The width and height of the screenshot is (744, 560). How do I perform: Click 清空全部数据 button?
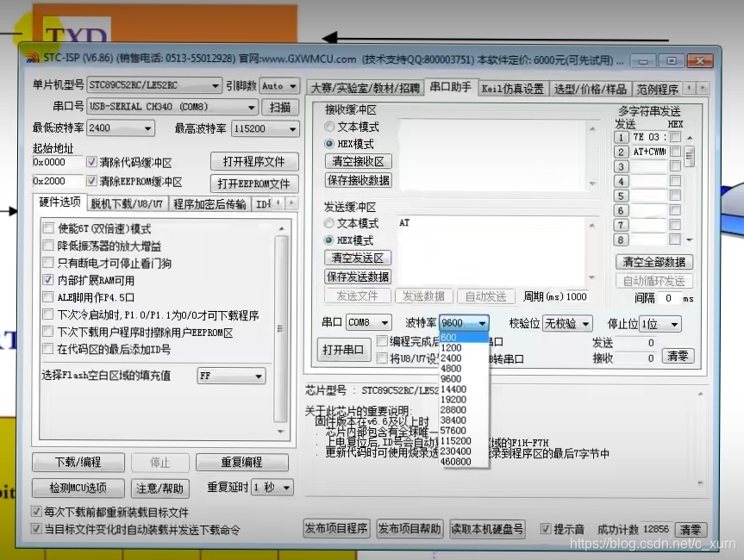(x=653, y=262)
